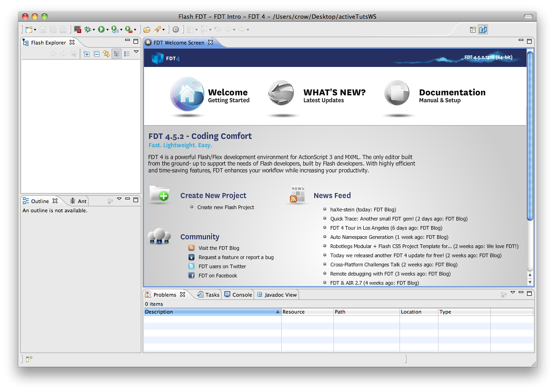Toggle Link with Editor in Flash Explorer
The image size is (555, 392).
tap(106, 54)
